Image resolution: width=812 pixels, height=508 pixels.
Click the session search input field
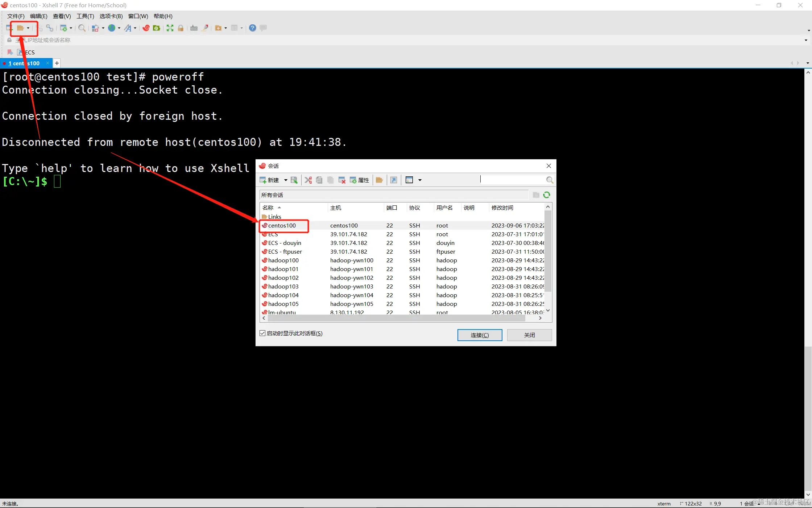tap(513, 180)
